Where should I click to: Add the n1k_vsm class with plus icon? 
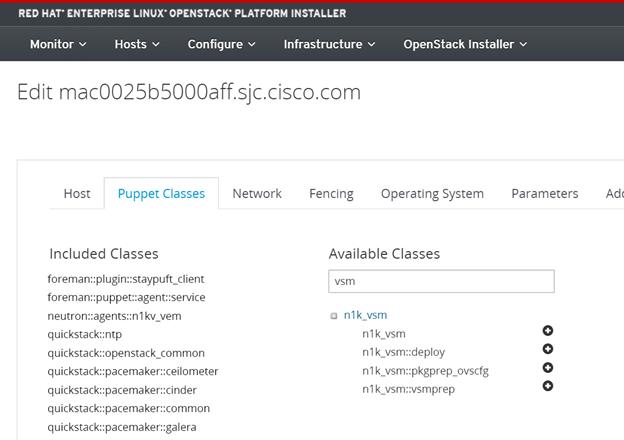coord(548,331)
